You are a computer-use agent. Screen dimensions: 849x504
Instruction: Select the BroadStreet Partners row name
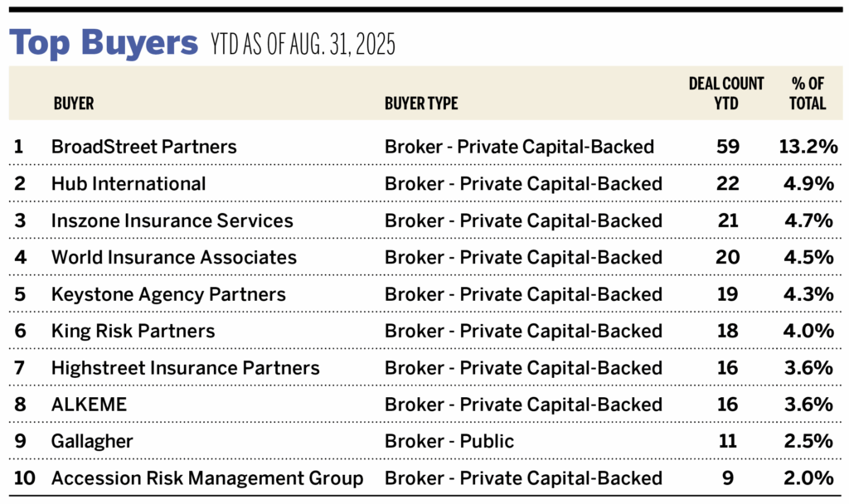point(143,147)
